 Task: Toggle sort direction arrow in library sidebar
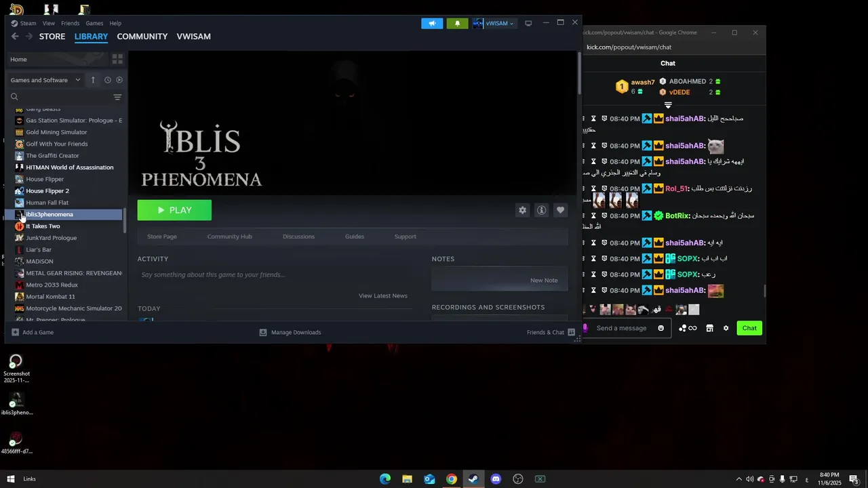[93, 80]
